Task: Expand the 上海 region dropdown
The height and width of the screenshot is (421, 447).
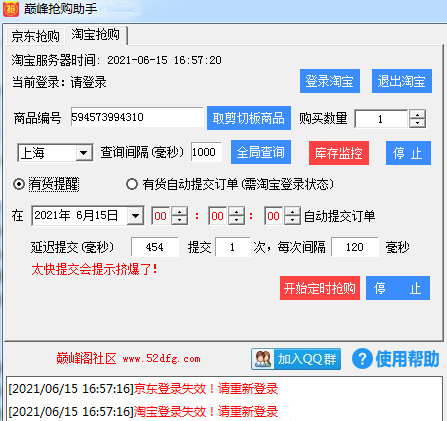Action: coord(83,153)
